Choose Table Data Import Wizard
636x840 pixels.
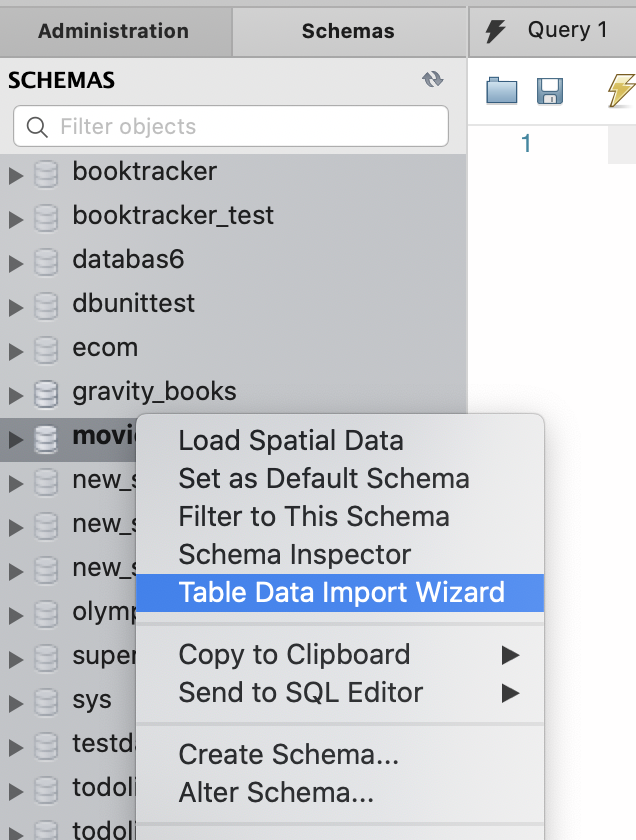click(340, 593)
